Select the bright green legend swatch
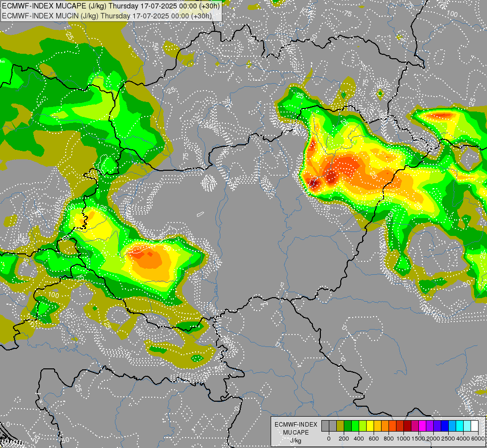487x448 pixels. 355,426
